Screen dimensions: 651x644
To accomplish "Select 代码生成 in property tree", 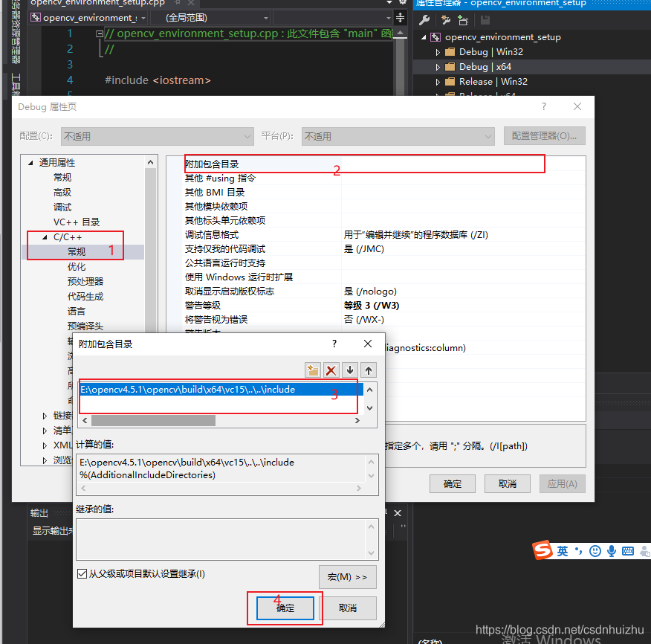I will coord(85,297).
